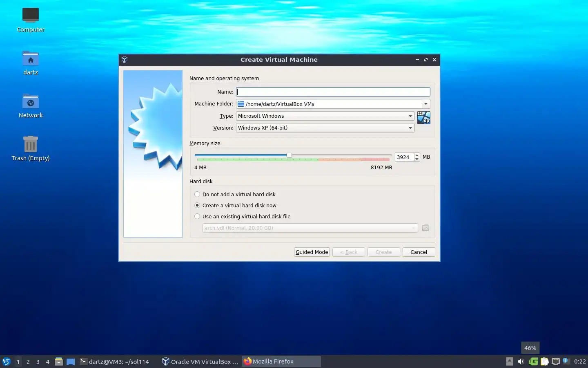Screen dimensions: 588x368
Task: Click the show desktop icon in taskbar
Action: (71, 361)
